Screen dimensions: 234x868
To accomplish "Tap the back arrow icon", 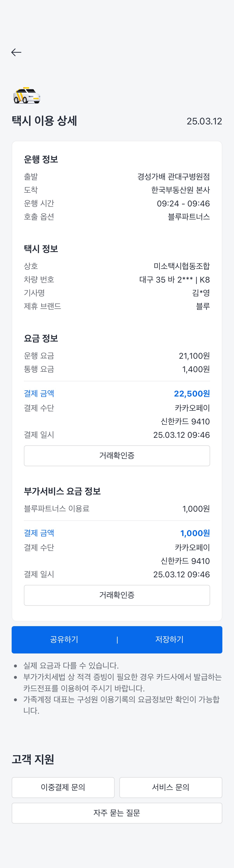I will (x=16, y=52).
